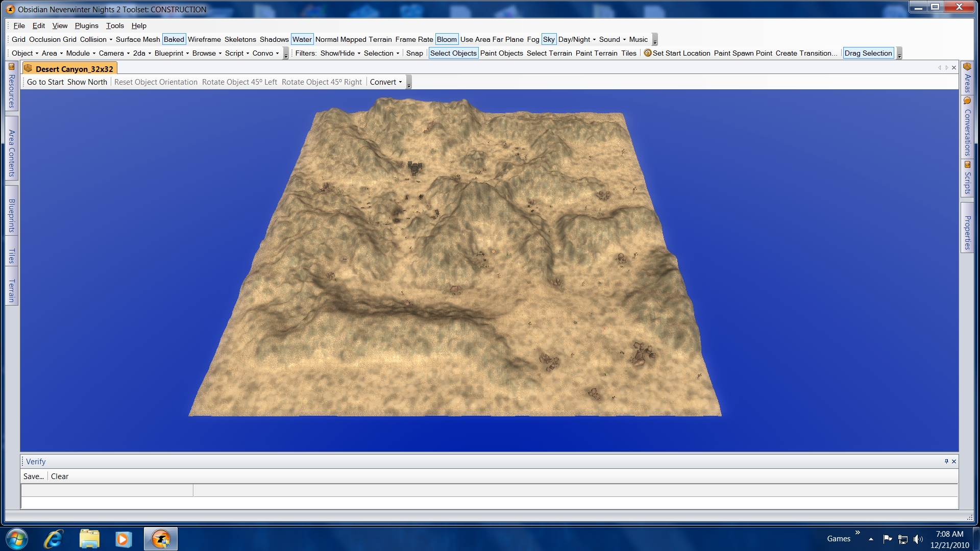Enable Wireframe view mode
Screen dimensions: 980x551
(204, 39)
